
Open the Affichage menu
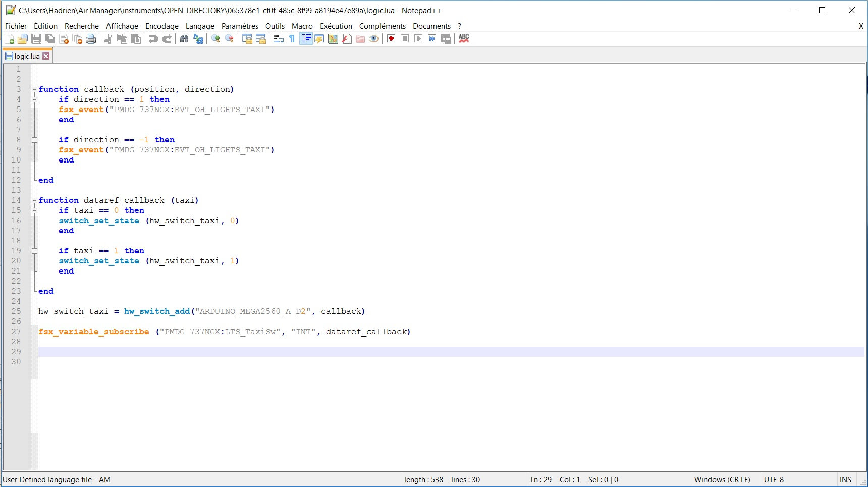tap(122, 26)
